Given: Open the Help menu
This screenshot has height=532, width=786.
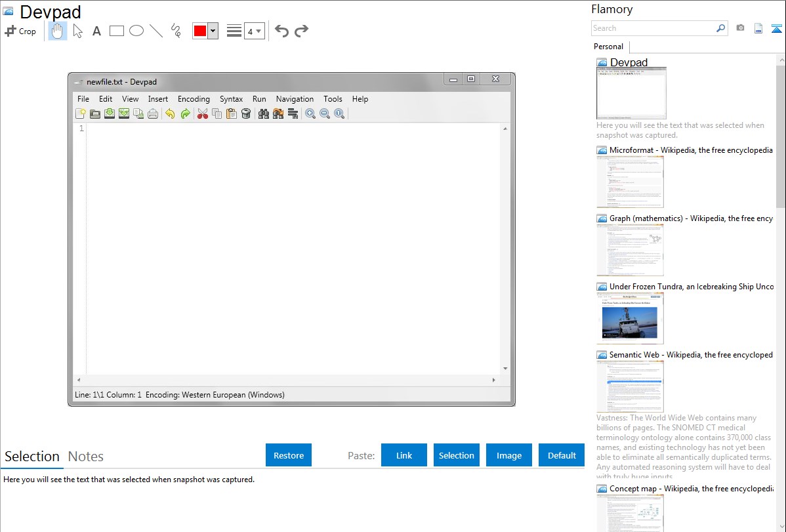Looking at the screenshot, I should (x=360, y=99).
